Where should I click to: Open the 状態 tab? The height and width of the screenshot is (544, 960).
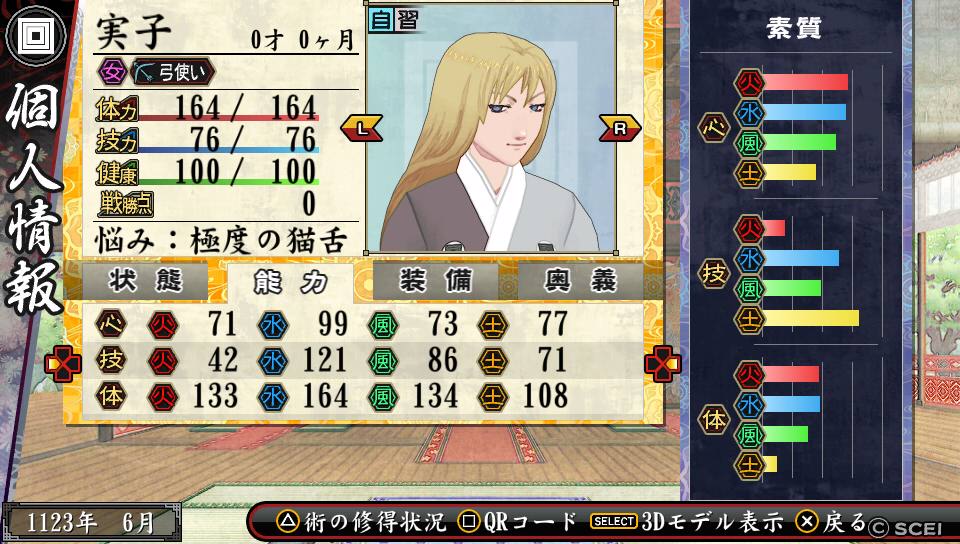click(146, 281)
